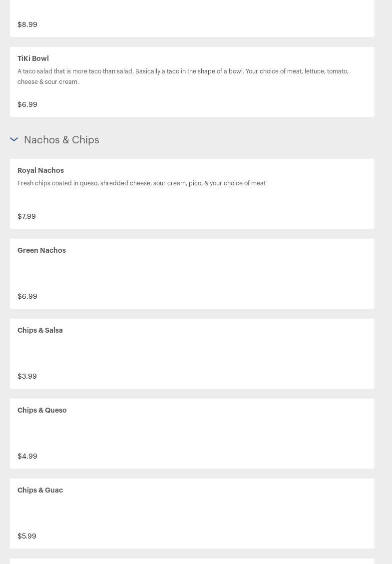392x564 pixels.
Task: Open the Green Nachos item card
Action: pyautogui.click(x=192, y=274)
